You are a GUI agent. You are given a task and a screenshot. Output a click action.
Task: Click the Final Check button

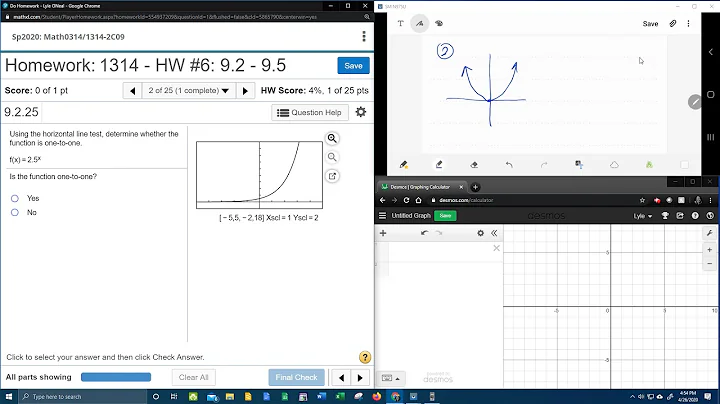296,377
